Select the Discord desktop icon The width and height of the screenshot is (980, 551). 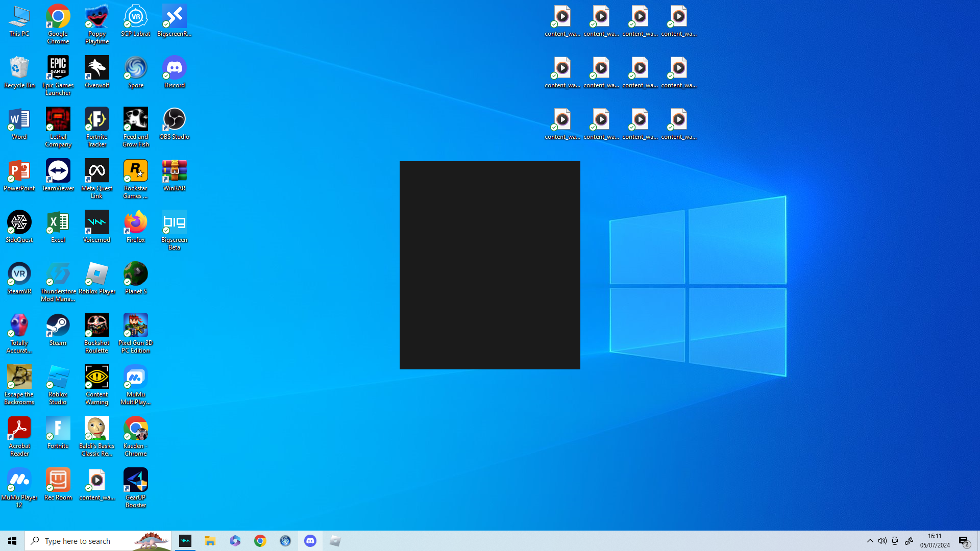(174, 72)
